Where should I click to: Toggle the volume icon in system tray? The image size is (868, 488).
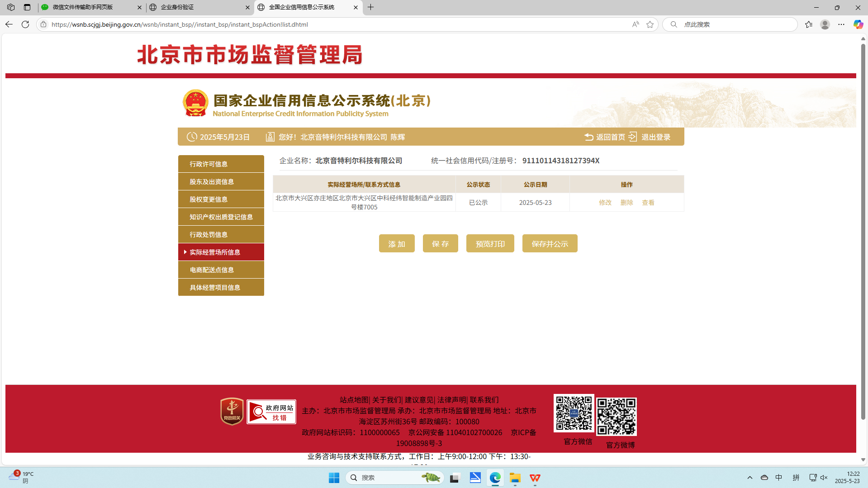click(824, 478)
